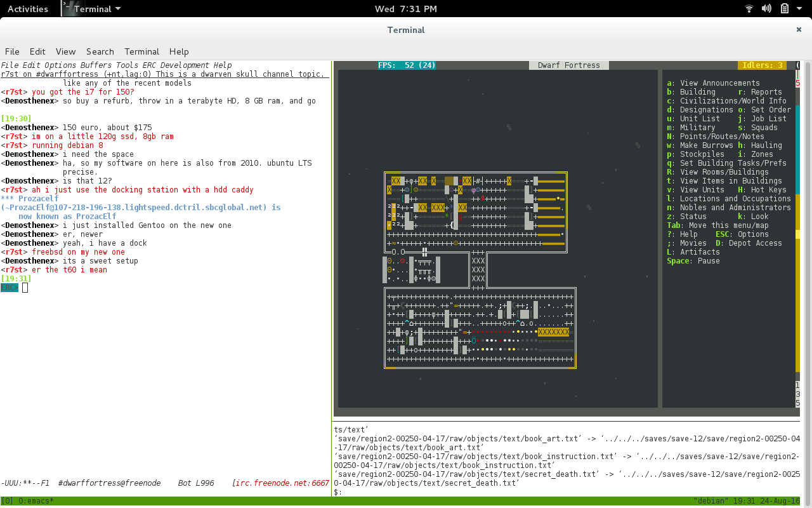The width and height of the screenshot is (812, 508).
Task: Open the Wi-Fi network status icon
Action: coord(749,9)
